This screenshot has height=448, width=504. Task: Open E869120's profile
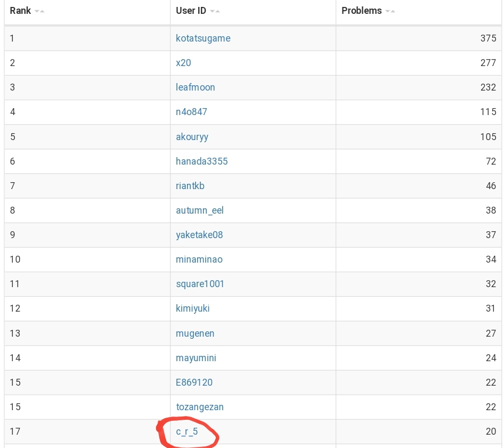click(x=194, y=382)
